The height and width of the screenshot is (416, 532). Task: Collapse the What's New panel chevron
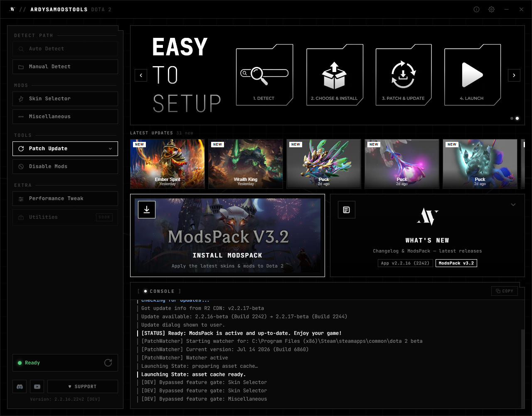click(x=513, y=205)
